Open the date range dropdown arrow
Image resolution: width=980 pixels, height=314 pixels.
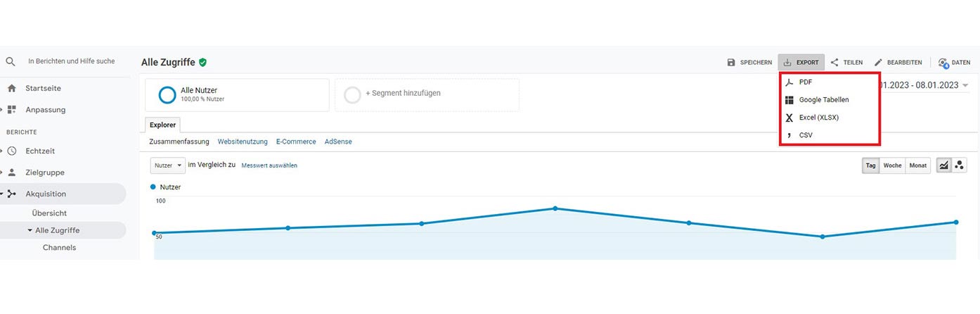[965, 85]
